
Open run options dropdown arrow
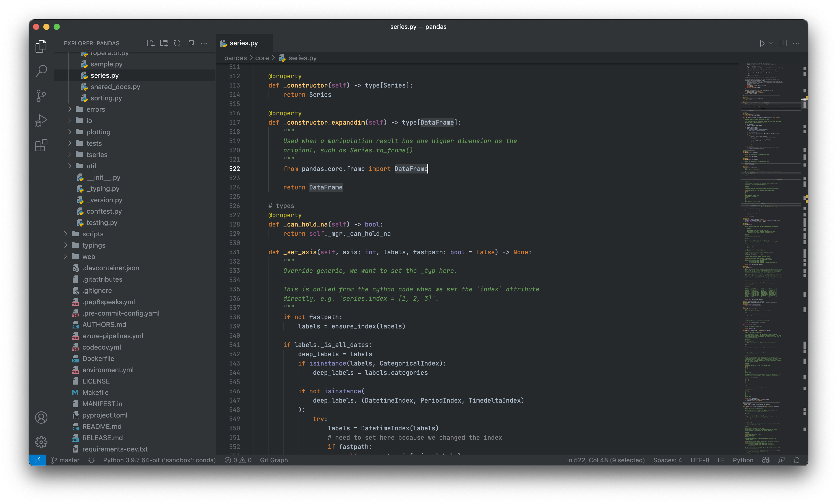(x=771, y=44)
